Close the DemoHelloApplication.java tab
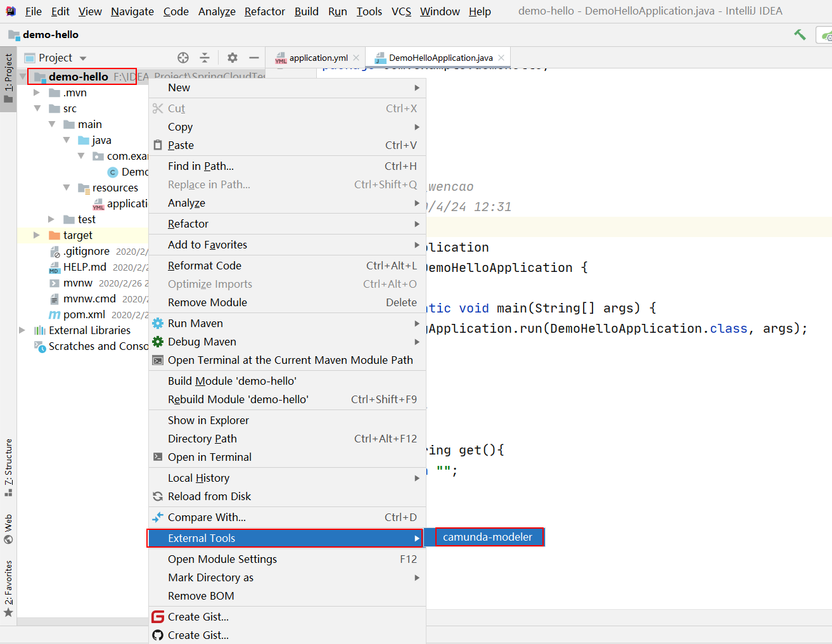Viewport: 832px width, 644px height. pyautogui.click(x=501, y=58)
